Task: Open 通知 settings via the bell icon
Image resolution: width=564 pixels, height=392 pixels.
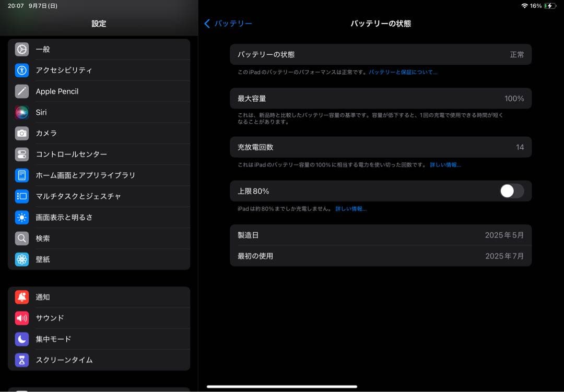Action: 21,297
